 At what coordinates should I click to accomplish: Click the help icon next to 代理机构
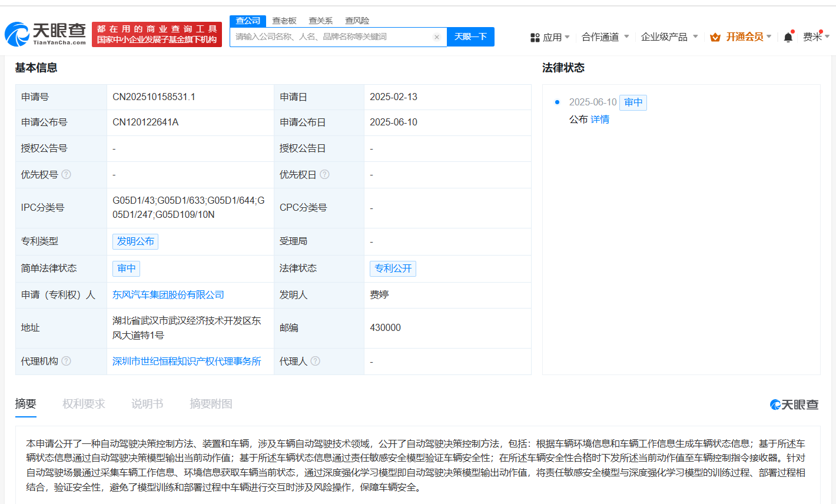67,361
